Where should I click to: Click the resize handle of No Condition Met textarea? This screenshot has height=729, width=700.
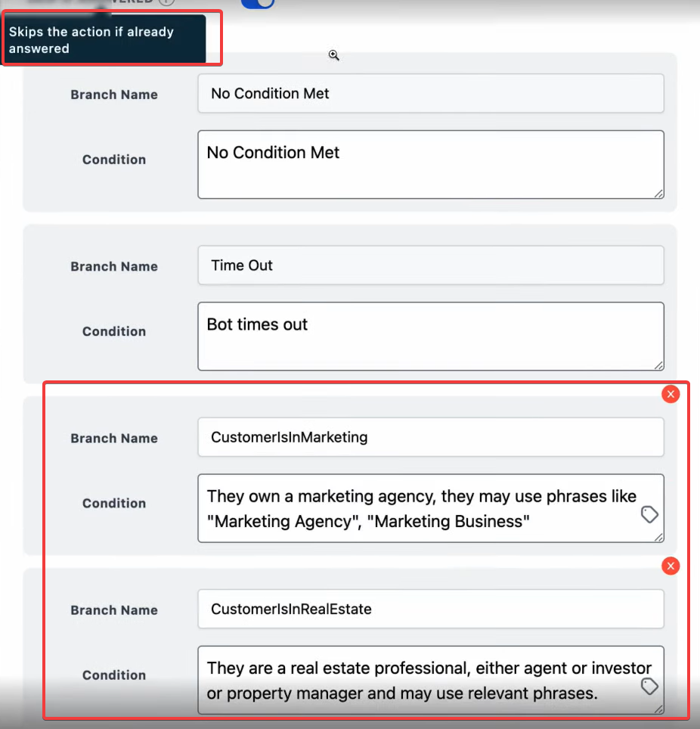pyautogui.click(x=659, y=194)
